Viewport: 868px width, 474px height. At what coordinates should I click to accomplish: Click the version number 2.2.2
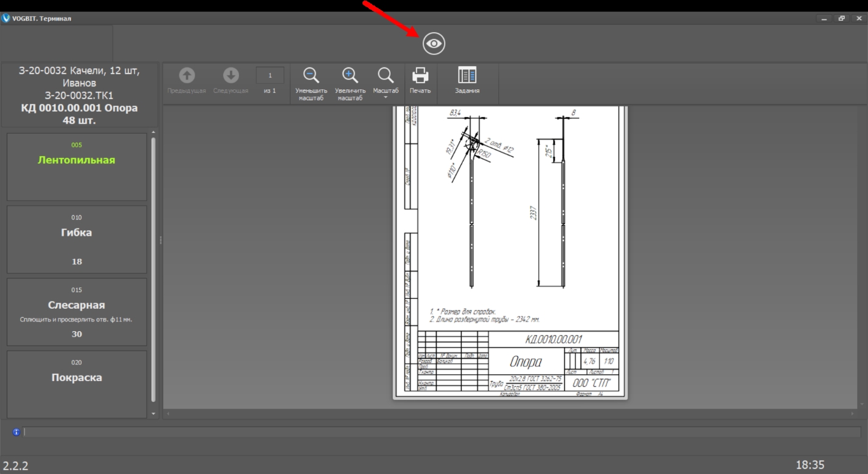point(15,466)
